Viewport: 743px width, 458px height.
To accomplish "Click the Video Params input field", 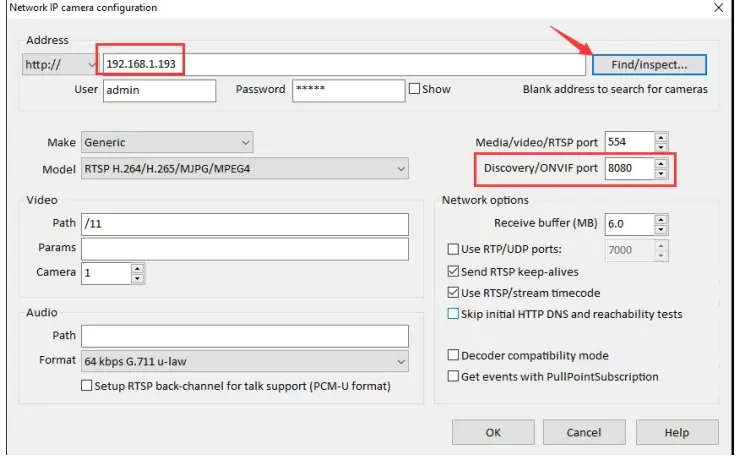I will coord(245,249).
